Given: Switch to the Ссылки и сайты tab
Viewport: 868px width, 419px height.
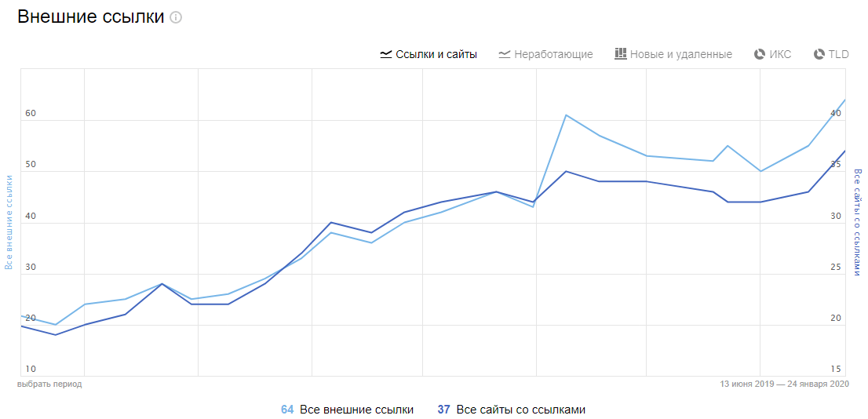Looking at the screenshot, I should pyautogui.click(x=436, y=54).
